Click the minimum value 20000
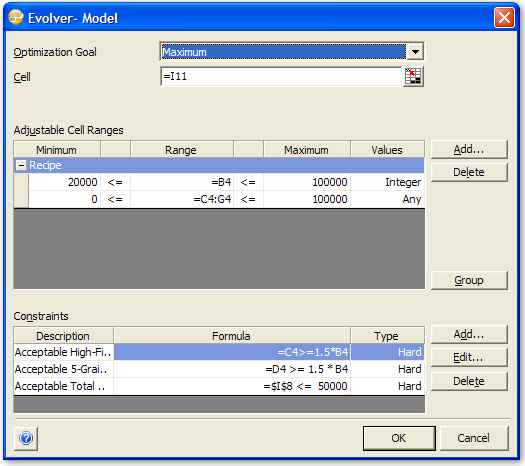The height and width of the screenshot is (466, 525). pyautogui.click(x=64, y=182)
